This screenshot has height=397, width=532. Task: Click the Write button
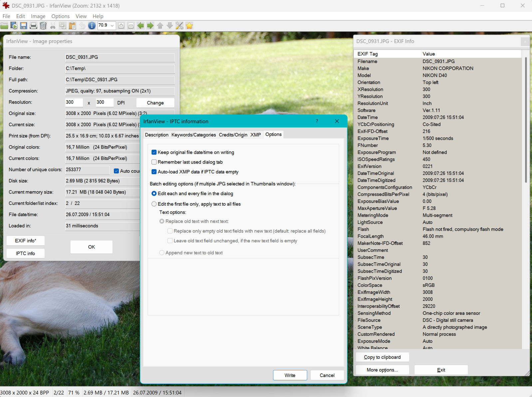pos(290,375)
